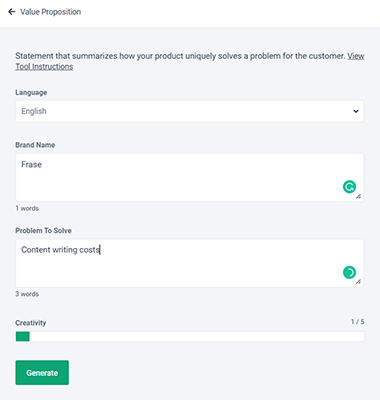
Task: Click the resize handle of Problem To Solve box
Action: (x=358, y=282)
